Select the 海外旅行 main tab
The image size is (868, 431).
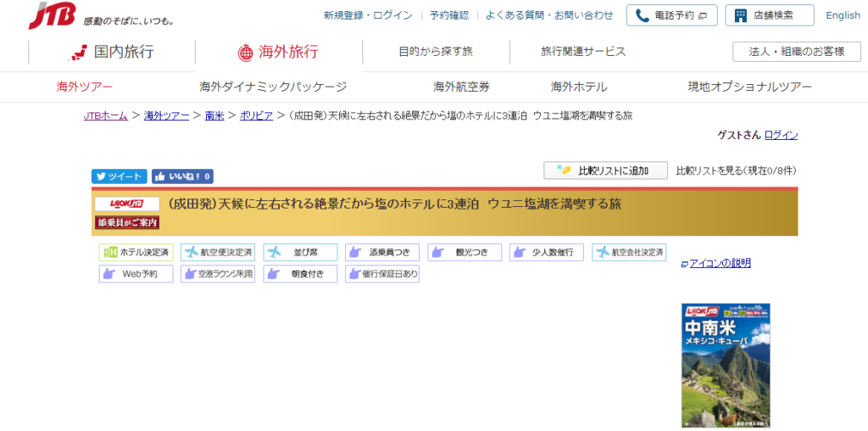(x=278, y=52)
